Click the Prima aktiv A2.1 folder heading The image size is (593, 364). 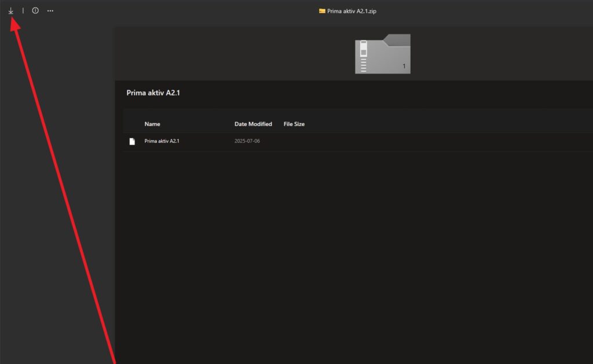tap(153, 93)
